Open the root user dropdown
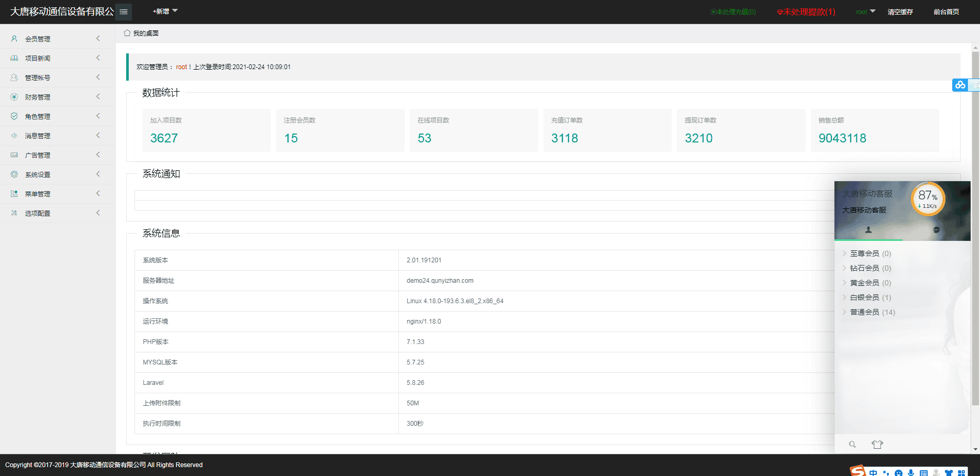The width and height of the screenshot is (980, 476). 865,12
